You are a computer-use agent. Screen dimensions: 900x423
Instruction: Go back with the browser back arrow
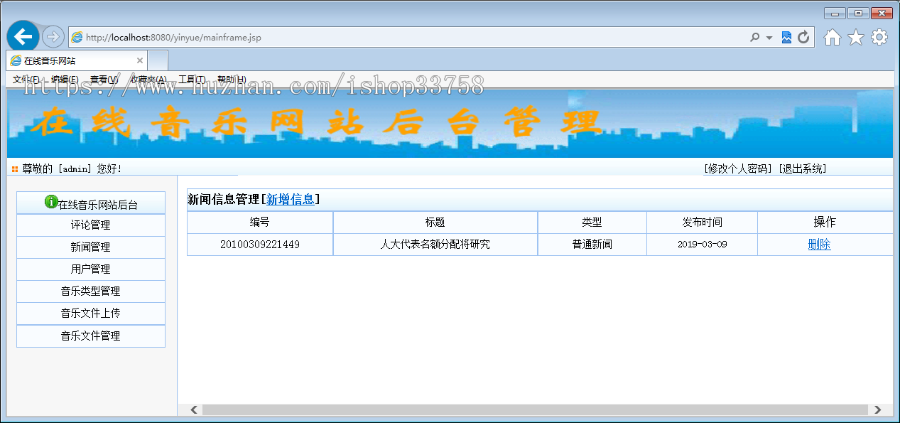point(23,37)
